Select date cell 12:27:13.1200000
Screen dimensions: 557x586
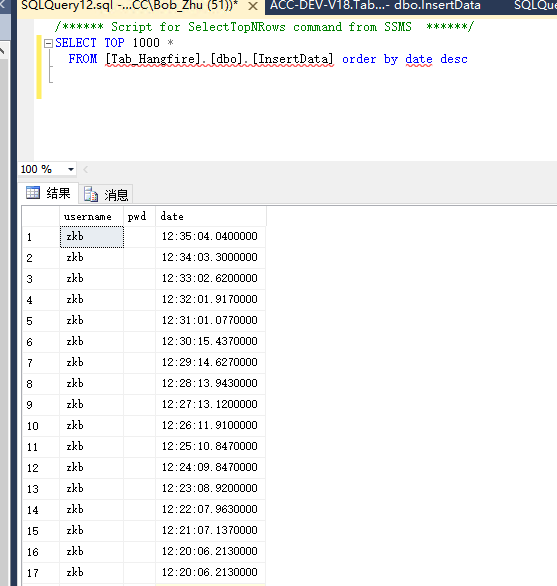pyautogui.click(x=210, y=404)
